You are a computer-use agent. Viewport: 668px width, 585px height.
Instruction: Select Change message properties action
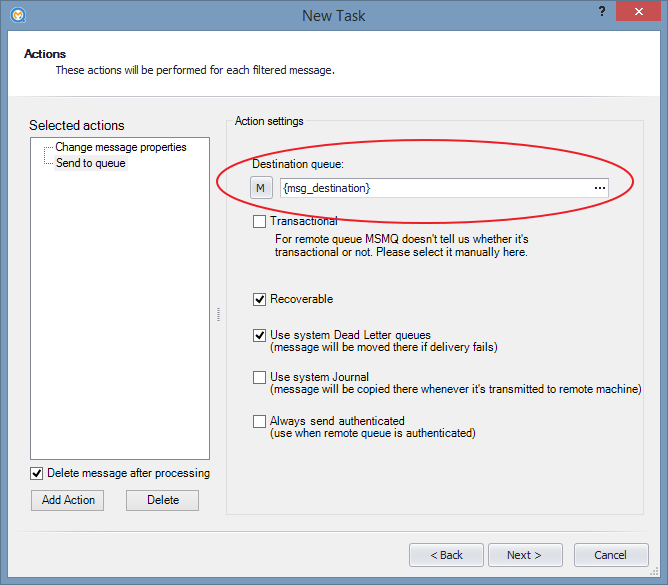(121, 147)
